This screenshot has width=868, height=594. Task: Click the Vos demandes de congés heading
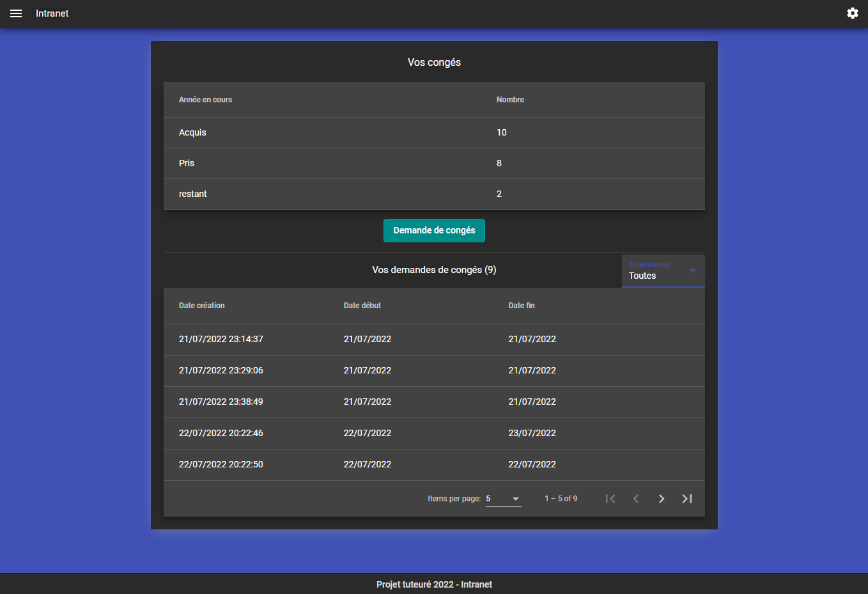pos(434,269)
